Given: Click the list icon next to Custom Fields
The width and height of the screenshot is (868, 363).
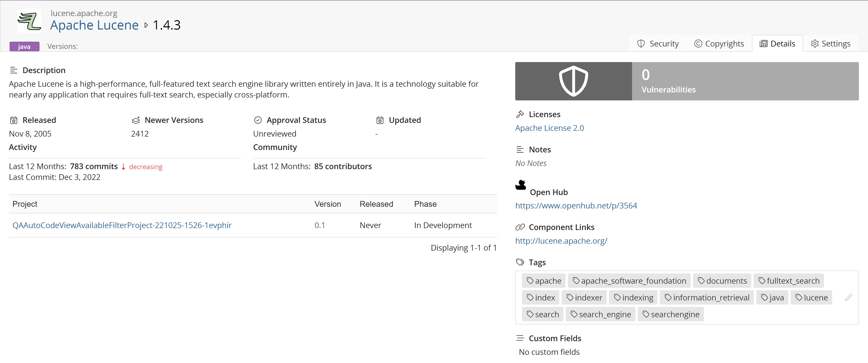Looking at the screenshot, I should coord(520,338).
